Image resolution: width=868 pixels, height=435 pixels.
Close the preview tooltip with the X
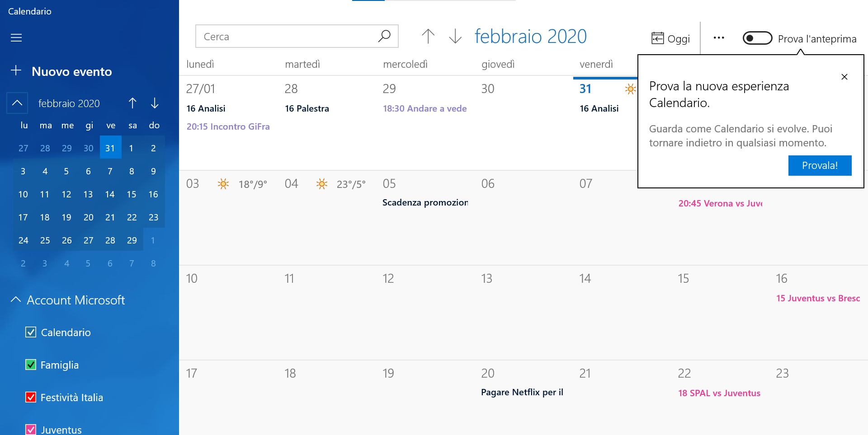point(844,77)
